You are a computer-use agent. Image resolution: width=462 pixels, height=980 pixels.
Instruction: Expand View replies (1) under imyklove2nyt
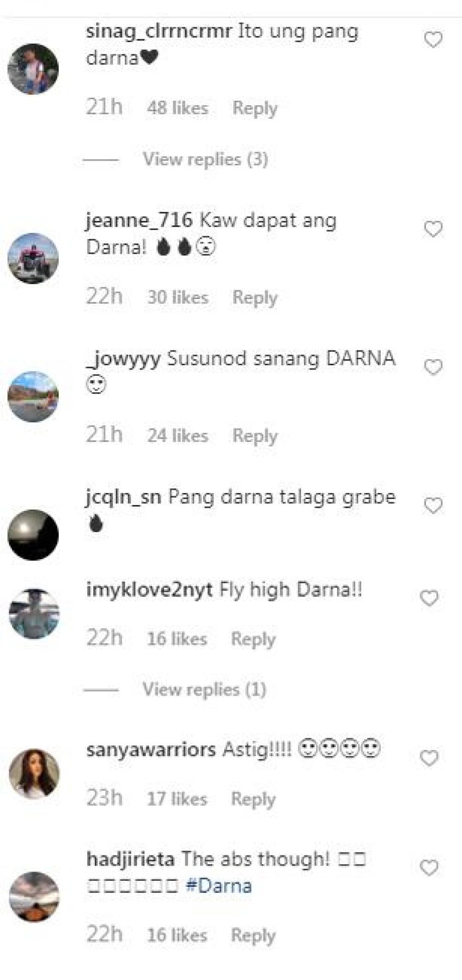tap(204, 689)
